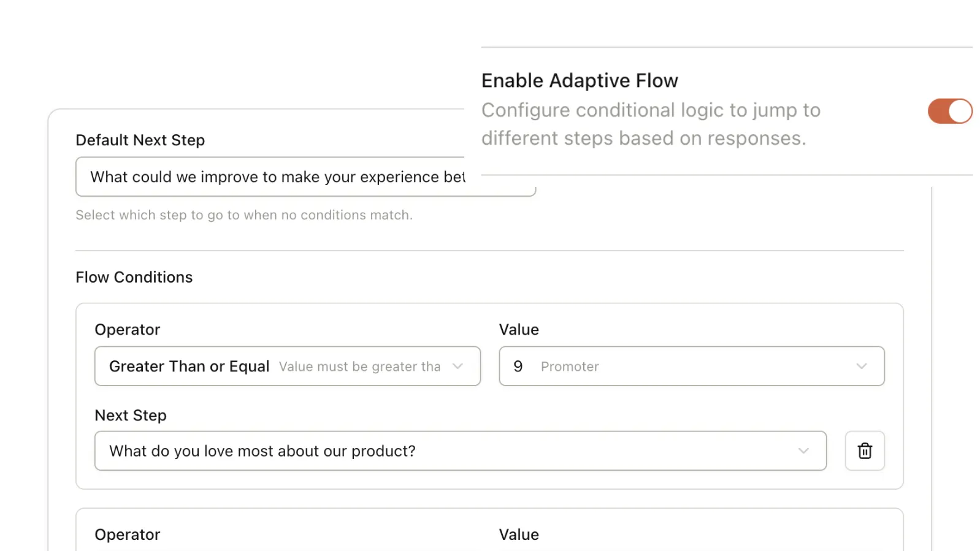
Task: Click the chevron on the Value field
Action: click(862, 366)
